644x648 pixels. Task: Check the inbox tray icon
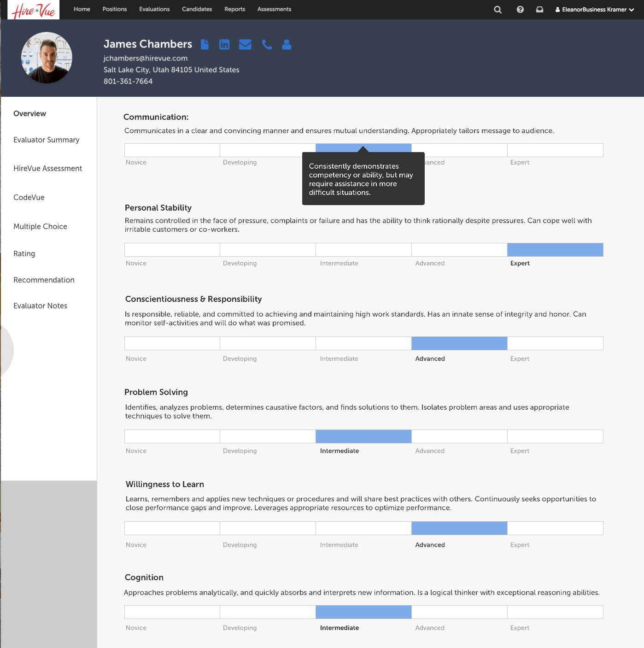[539, 9]
